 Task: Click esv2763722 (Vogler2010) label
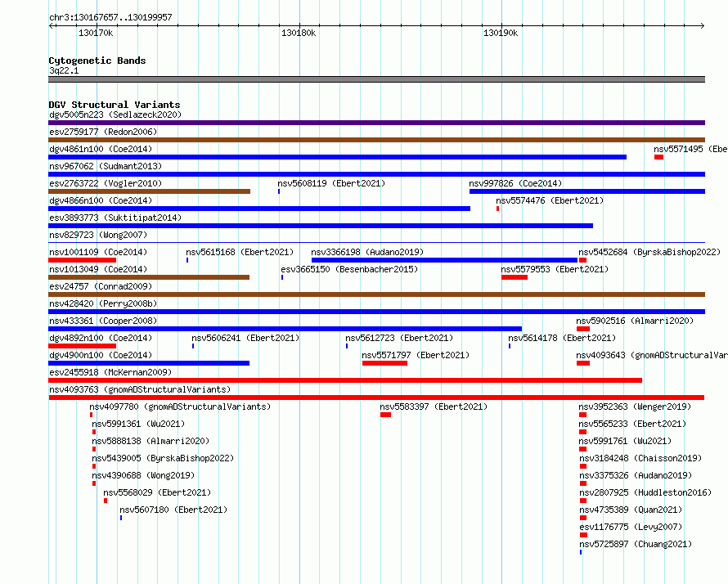[x=106, y=183]
